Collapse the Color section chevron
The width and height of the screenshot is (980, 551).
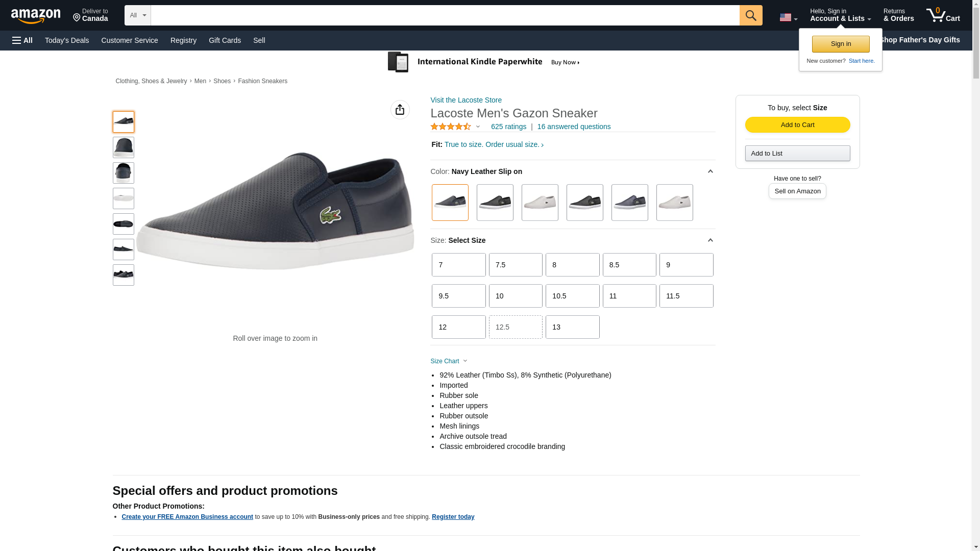click(710, 171)
